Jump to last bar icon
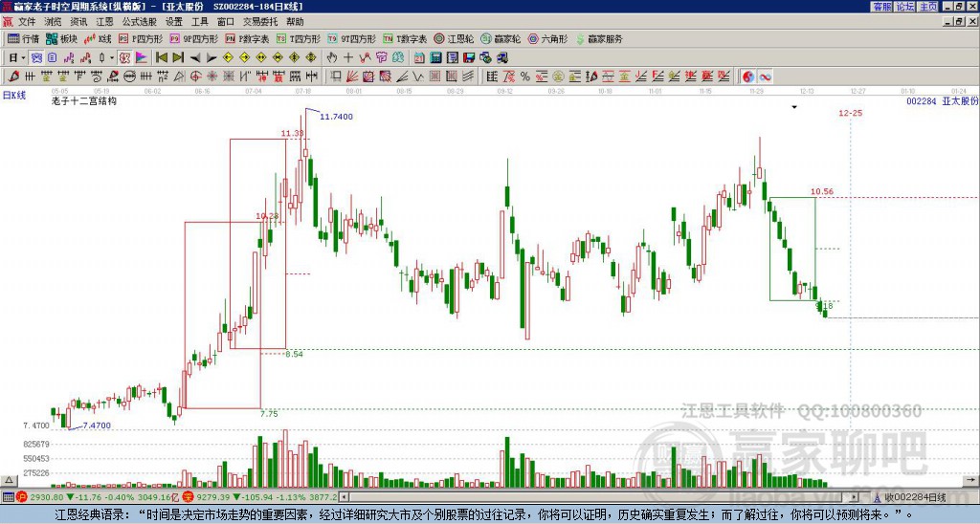The height and width of the screenshot is (524, 980). click(x=178, y=58)
